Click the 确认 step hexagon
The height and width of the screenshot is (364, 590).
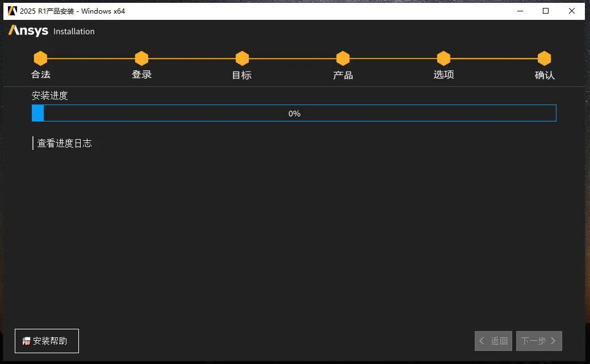click(544, 58)
